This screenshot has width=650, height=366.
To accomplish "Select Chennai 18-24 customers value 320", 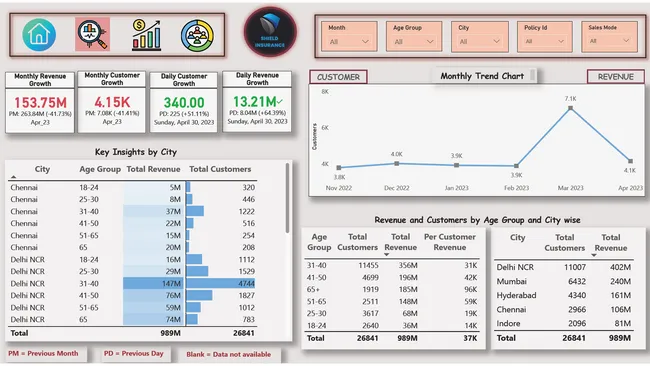I will click(249, 187).
